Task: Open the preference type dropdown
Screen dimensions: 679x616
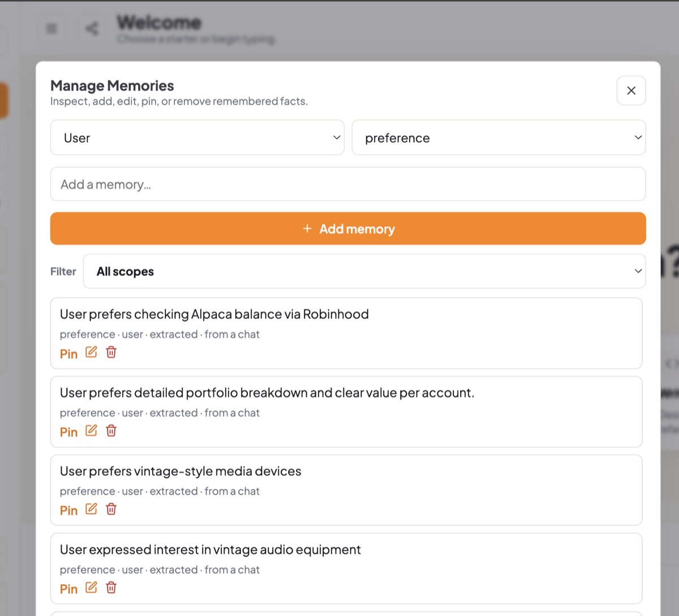Action: click(x=498, y=137)
